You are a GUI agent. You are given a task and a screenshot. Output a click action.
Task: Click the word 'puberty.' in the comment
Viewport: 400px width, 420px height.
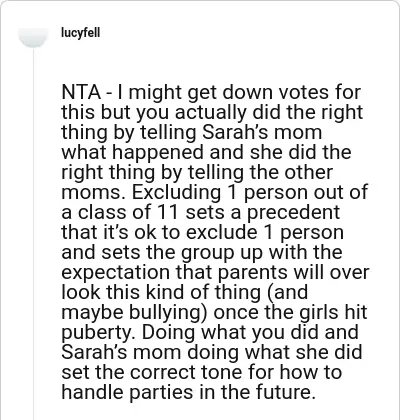point(99,332)
